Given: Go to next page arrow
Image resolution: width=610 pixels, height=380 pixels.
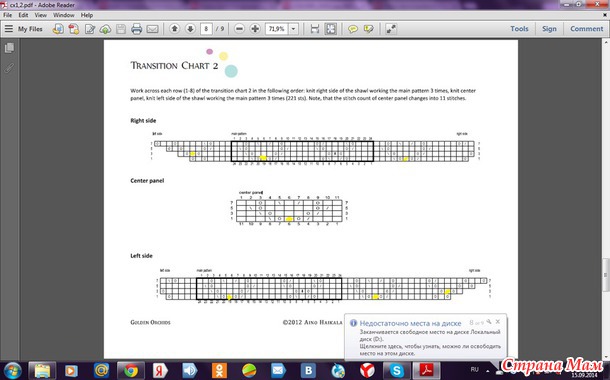Looking at the screenshot, I should click(190, 28).
